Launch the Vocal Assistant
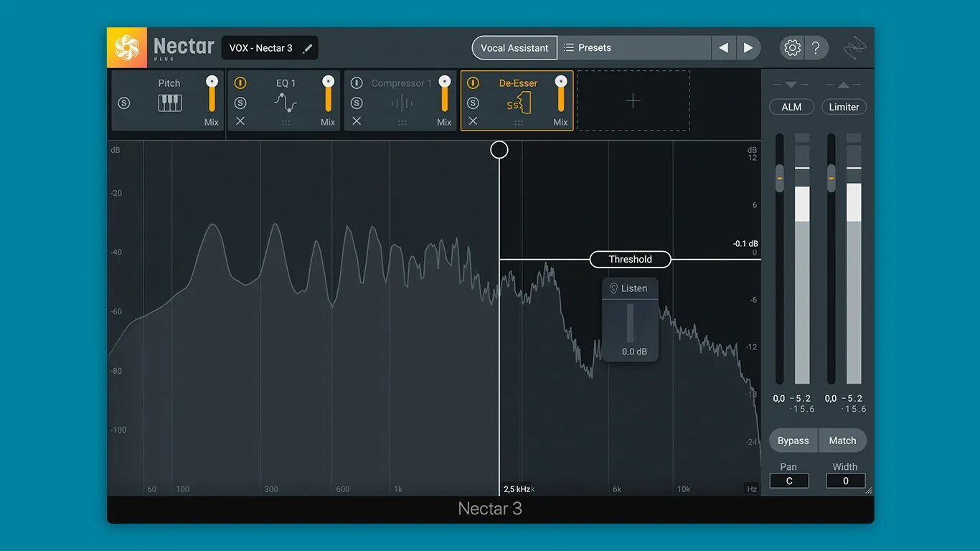Screen dimensions: 980x551 coord(514,48)
